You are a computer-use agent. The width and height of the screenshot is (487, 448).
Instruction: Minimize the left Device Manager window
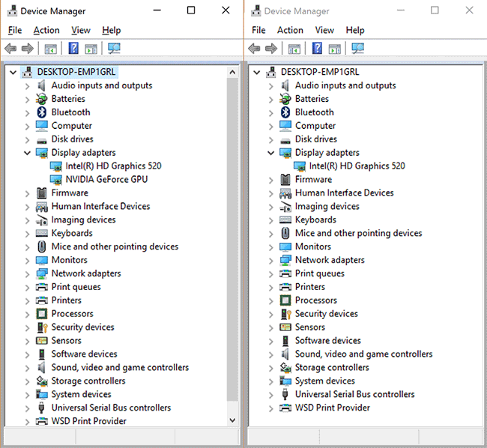tap(157, 10)
